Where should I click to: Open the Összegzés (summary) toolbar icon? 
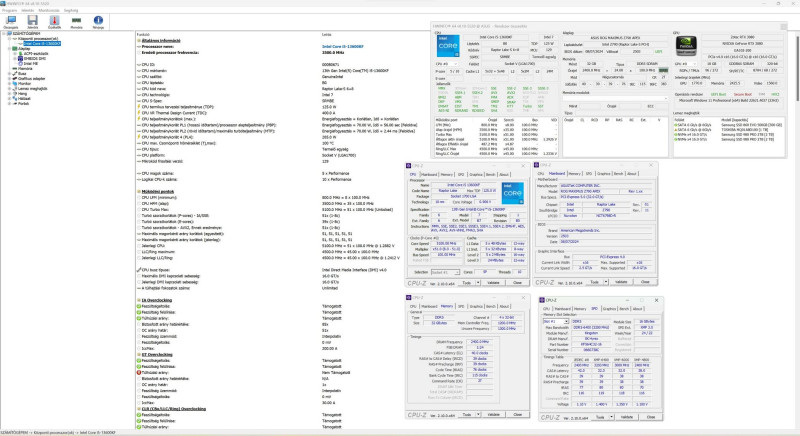click(x=11, y=20)
